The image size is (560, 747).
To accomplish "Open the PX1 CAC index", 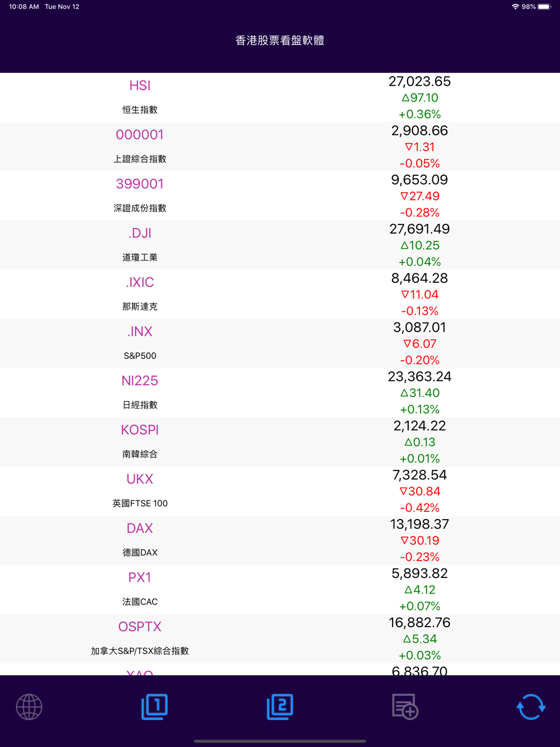I will pyautogui.click(x=280, y=590).
